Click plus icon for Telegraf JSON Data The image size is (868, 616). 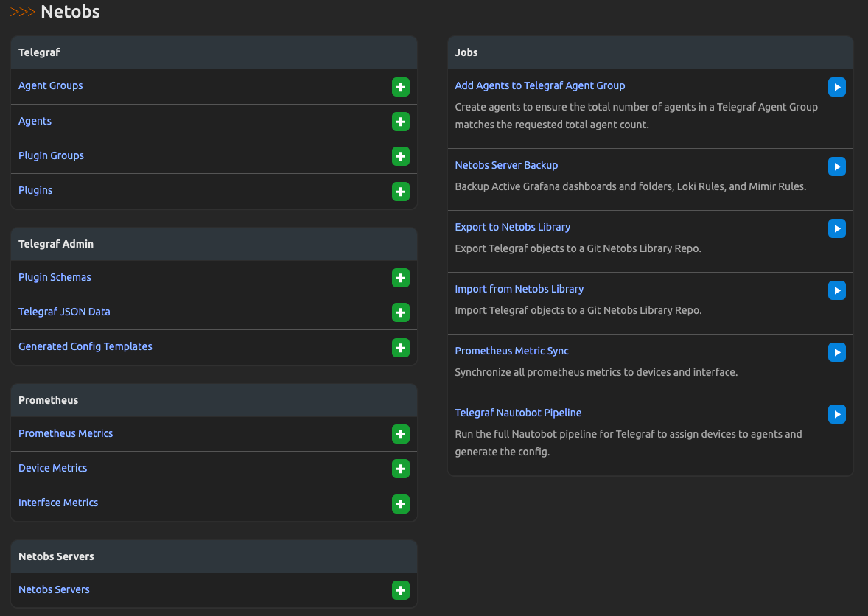coord(400,312)
